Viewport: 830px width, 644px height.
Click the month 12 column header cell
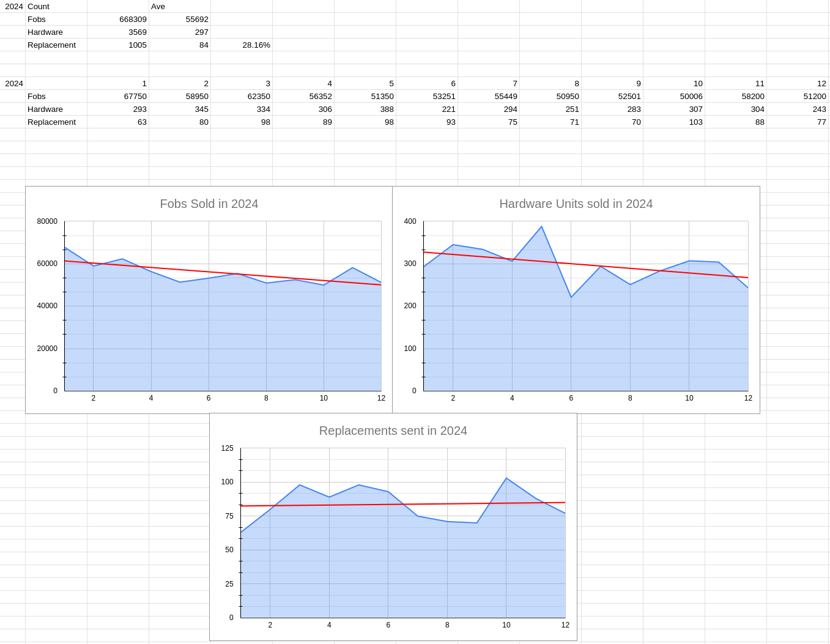tap(798, 84)
